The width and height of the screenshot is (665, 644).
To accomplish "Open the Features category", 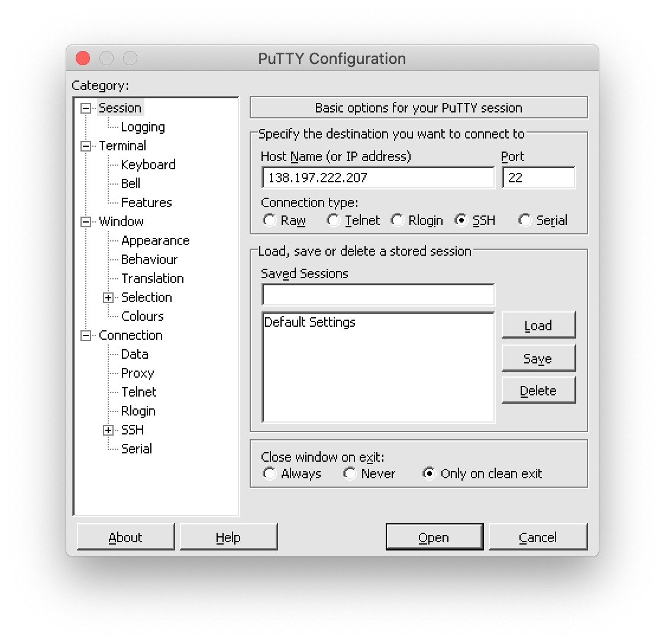I will [x=147, y=203].
